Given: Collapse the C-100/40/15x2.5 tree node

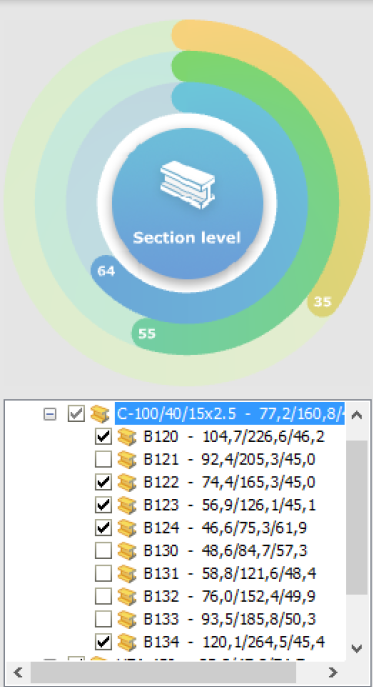Looking at the screenshot, I should (50, 414).
